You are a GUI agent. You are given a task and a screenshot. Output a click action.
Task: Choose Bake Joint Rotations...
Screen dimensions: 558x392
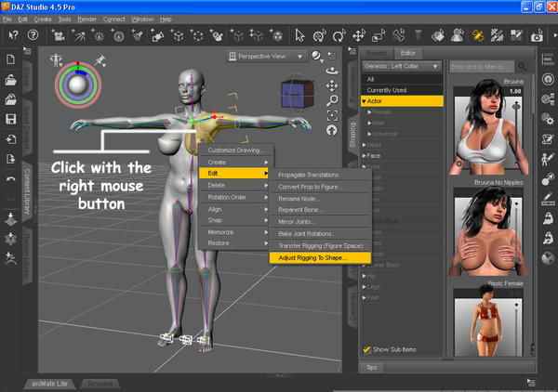[320, 234]
